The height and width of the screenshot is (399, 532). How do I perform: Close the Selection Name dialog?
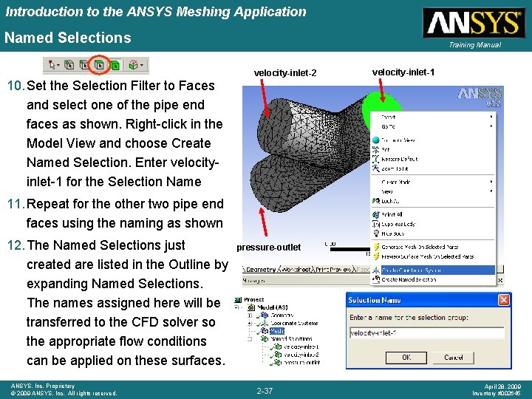click(x=503, y=300)
